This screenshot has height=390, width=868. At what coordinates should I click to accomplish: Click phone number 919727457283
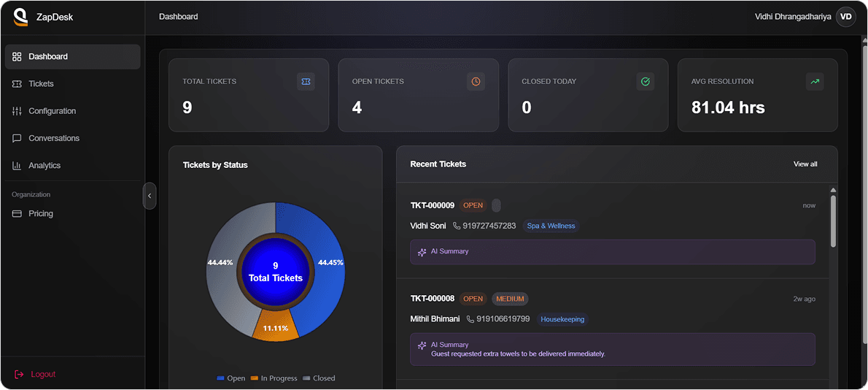(x=489, y=226)
